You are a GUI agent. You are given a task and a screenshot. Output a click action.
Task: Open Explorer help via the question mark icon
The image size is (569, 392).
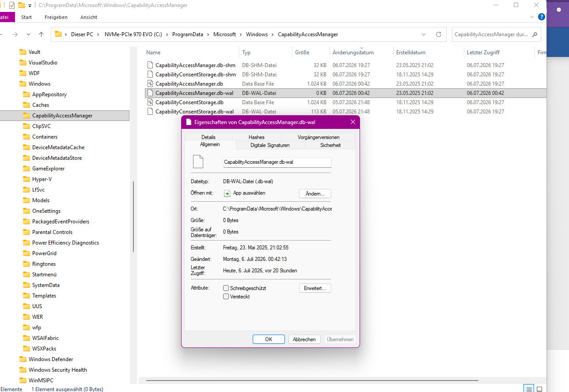541,17
